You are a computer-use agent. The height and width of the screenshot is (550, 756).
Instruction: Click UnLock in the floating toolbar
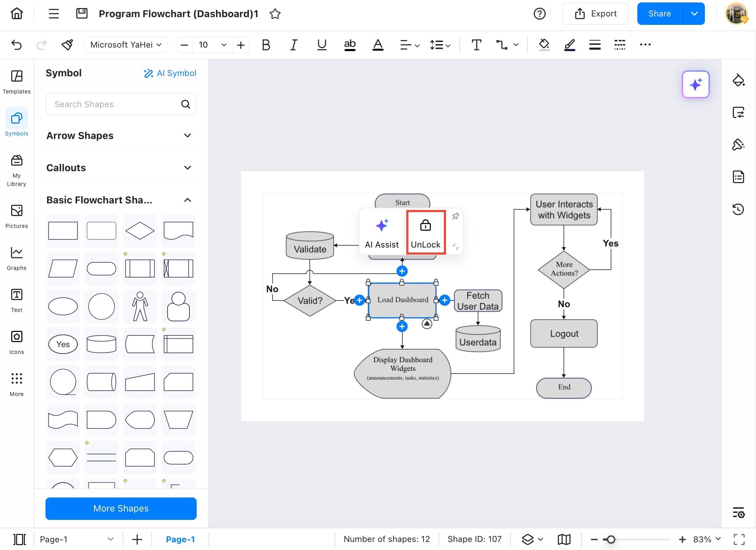point(426,232)
